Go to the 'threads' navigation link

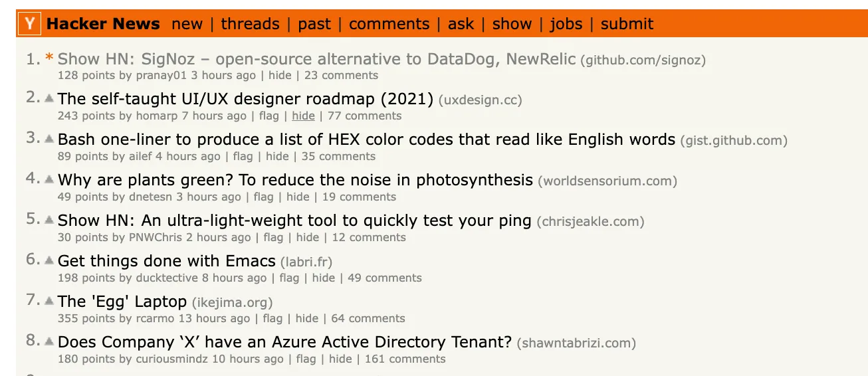pos(250,24)
